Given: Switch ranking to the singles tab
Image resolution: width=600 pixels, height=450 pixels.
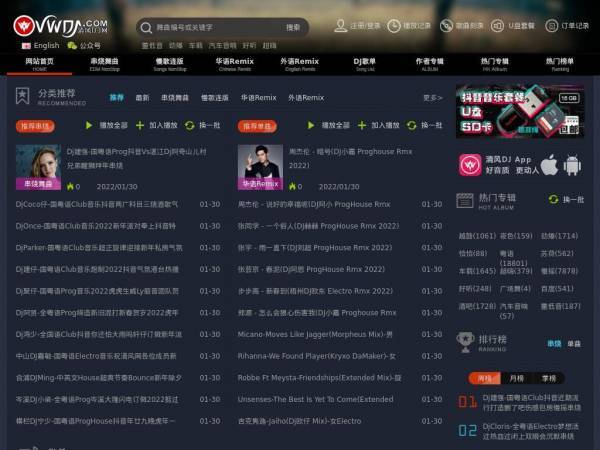Looking at the screenshot, I should (x=574, y=344).
